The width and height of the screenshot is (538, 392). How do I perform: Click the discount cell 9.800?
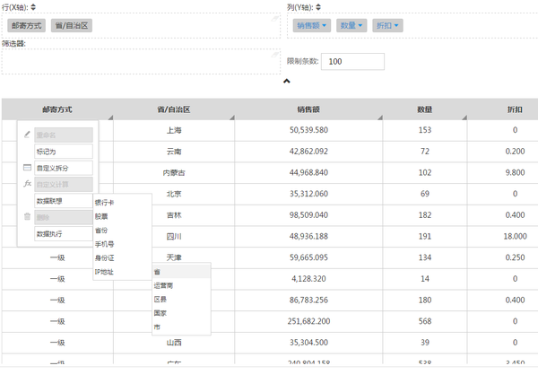tap(515, 172)
